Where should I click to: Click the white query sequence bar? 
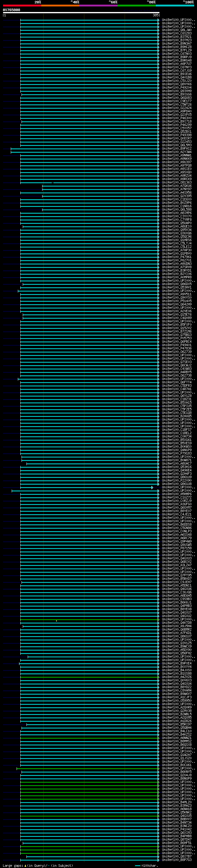pos(81,13)
